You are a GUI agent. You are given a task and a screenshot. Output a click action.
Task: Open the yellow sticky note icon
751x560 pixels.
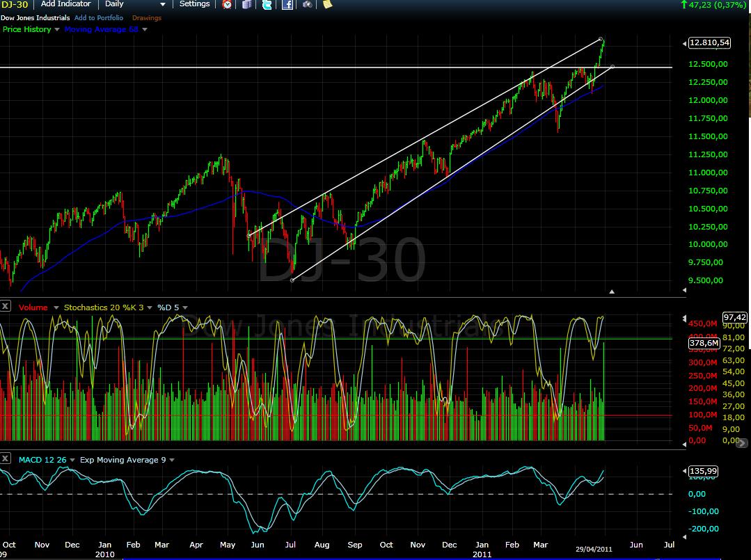(x=328, y=4)
